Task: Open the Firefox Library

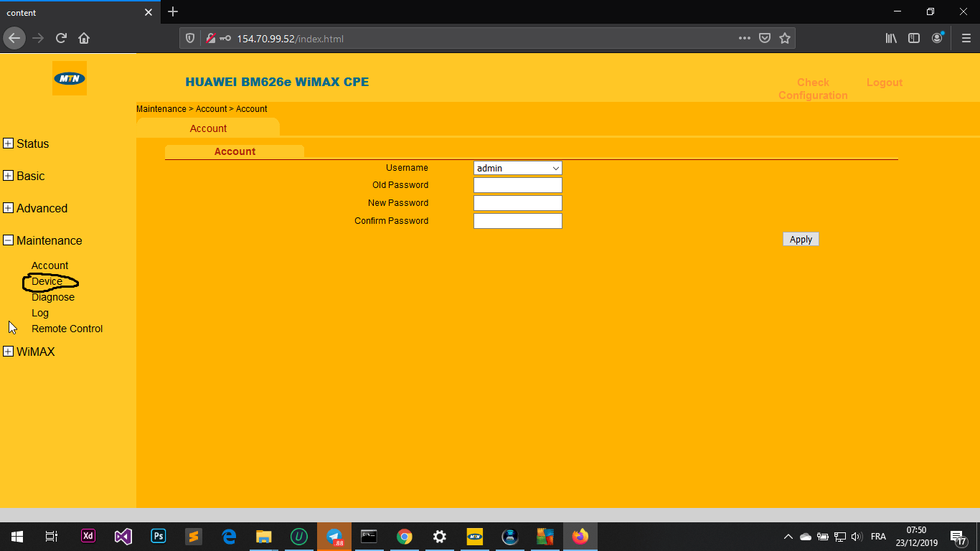Action: point(891,39)
